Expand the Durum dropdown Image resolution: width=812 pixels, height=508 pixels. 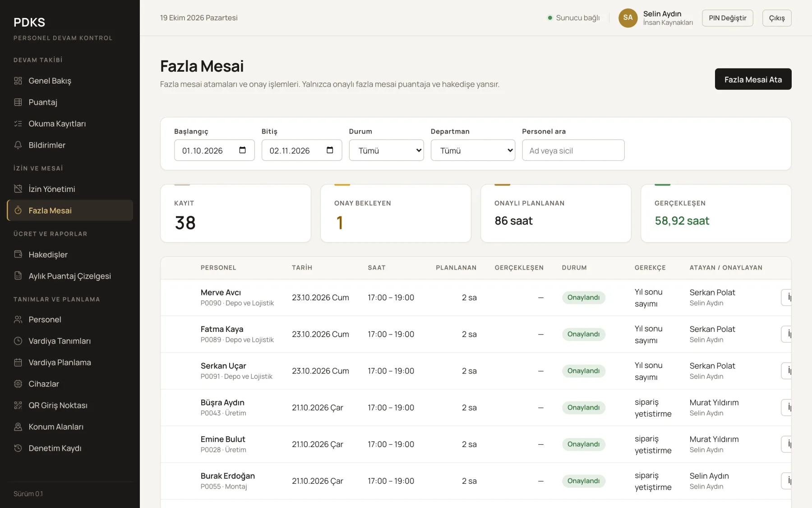coord(387,150)
